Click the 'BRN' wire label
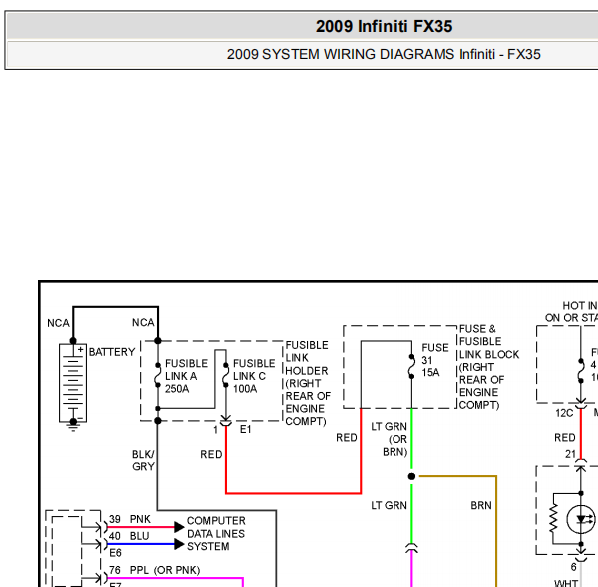This screenshot has height=587, width=598. coord(481,505)
